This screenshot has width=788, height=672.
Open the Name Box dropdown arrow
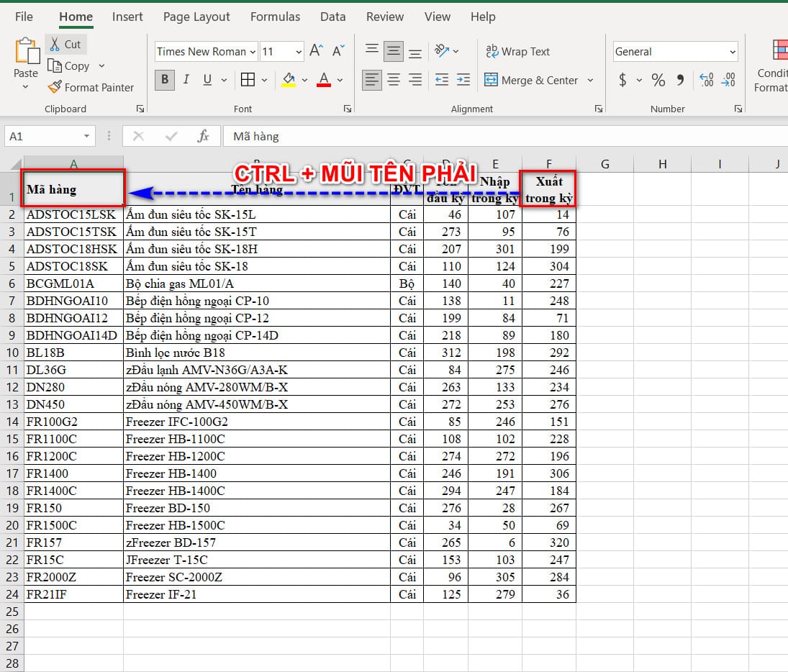[86, 136]
